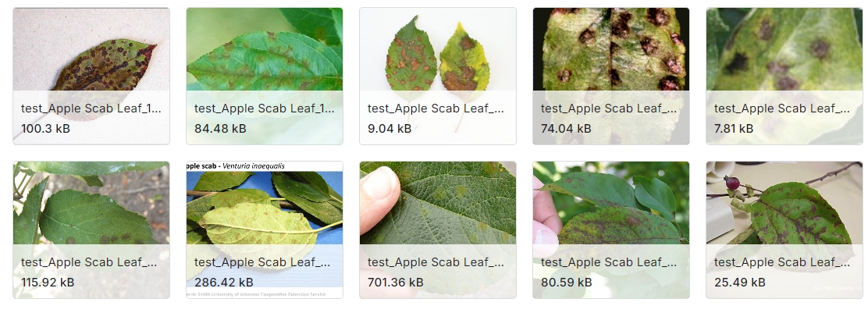This screenshot has height=313, width=868.
Task: Open the 25.49 kB leaf with berry image
Action: pyautogui.click(x=784, y=230)
